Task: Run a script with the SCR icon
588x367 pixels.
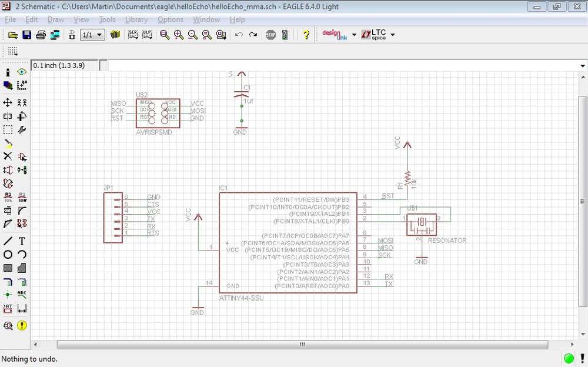Action: click(x=133, y=35)
